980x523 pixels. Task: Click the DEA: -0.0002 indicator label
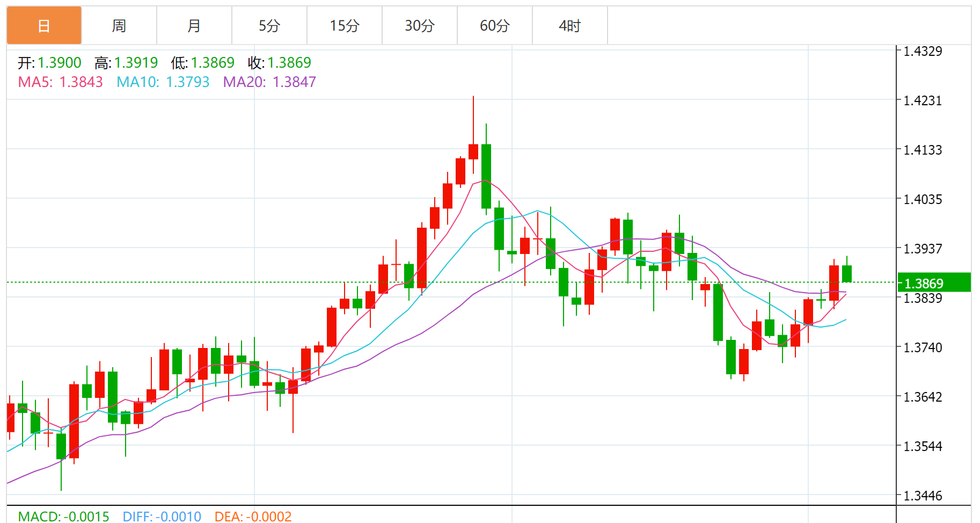coord(253,517)
